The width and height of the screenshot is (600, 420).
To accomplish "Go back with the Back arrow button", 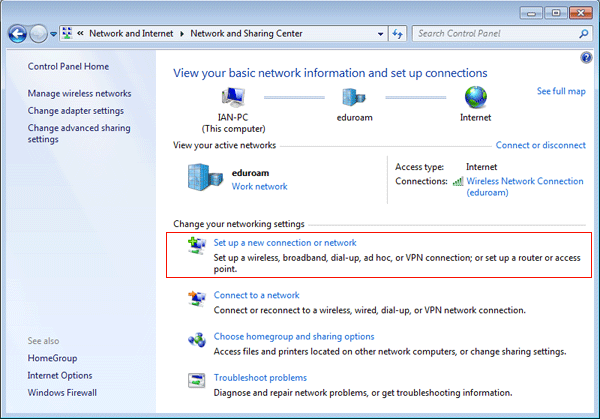I will (17, 33).
